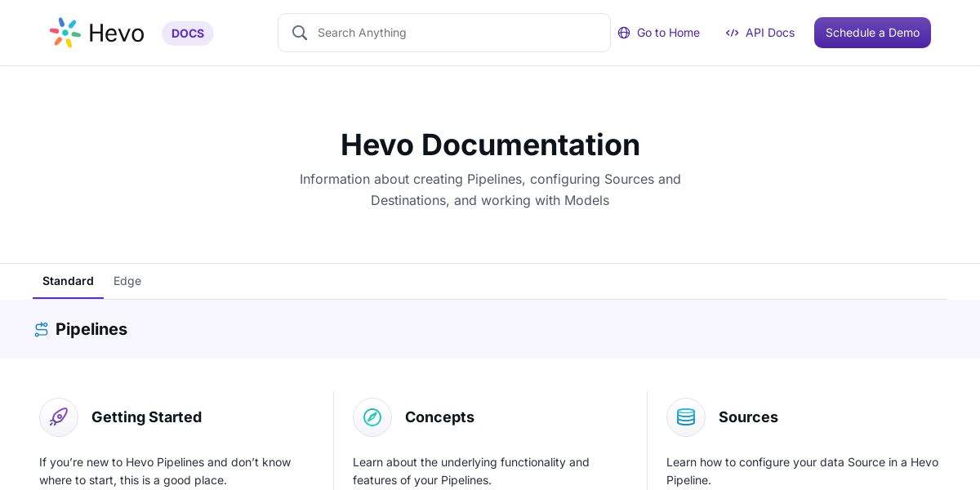Click the 'Information about creating Pipelines' subtitle
This screenshot has width=980, height=490.
(x=490, y=189)
